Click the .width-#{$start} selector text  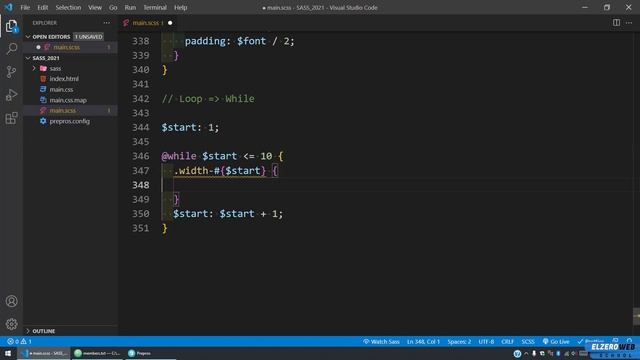tap(220, 171)
